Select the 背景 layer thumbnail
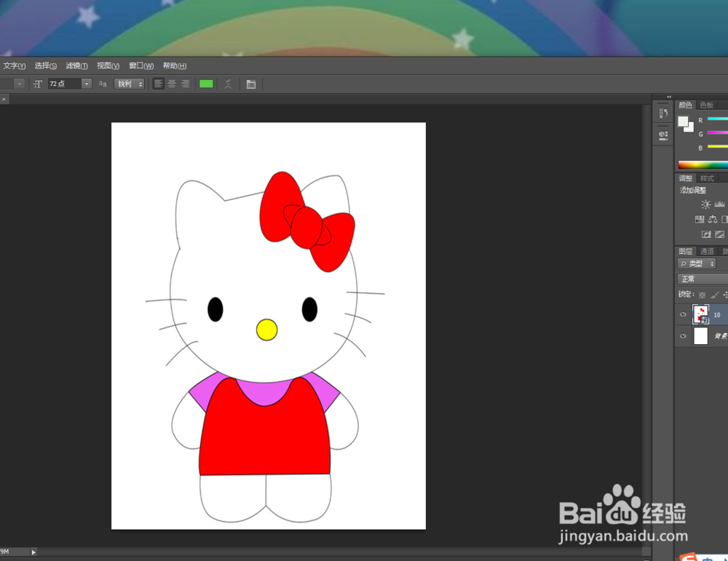Viewport: 728px width, 561px height. coord(700,336)
